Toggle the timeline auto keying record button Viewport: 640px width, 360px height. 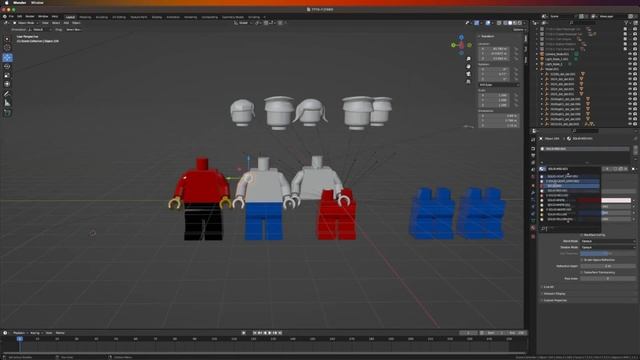[244, 333]
